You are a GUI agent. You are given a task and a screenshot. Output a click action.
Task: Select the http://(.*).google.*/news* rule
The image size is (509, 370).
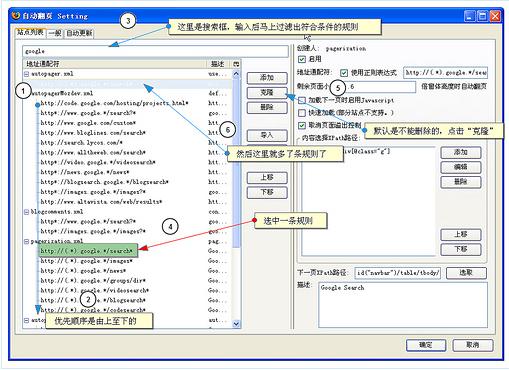tap(83, 271)
